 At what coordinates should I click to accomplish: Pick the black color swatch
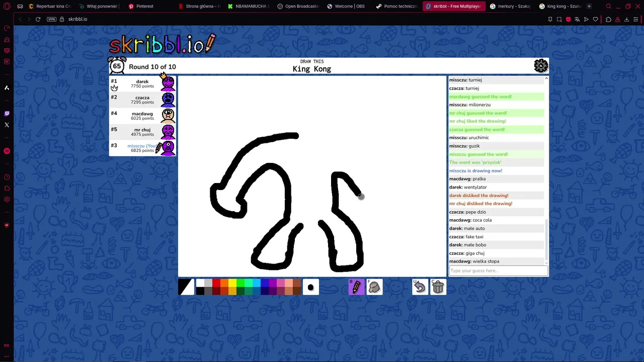tap(200, 291)
